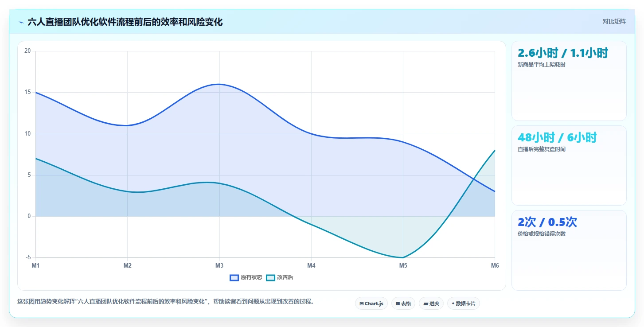The height and width of the screenshot is (327, 644).
Task: Click the 新商品平均上架耗时 card label
Action: pos(542,65)
